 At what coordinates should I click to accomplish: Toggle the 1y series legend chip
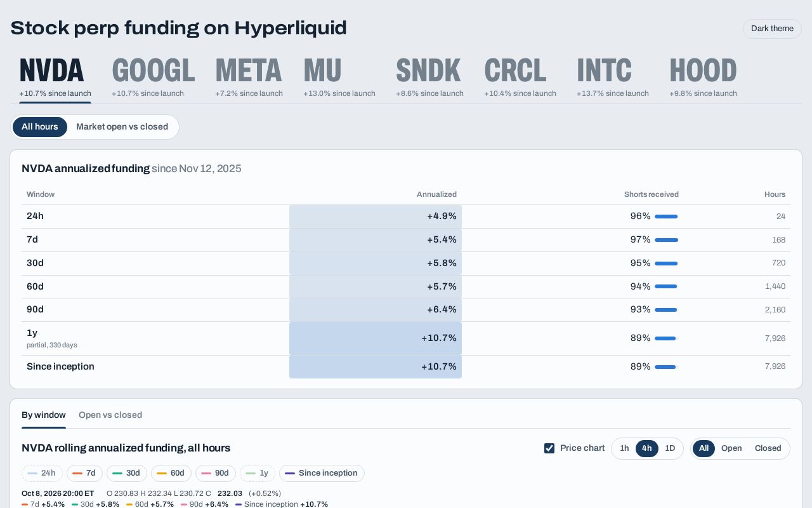(258, 473)
